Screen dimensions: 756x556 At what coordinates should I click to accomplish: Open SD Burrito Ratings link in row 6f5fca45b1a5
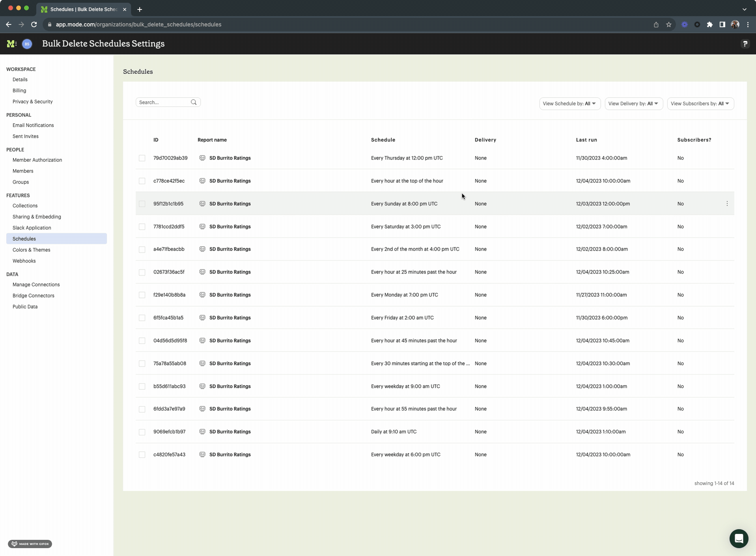click(x=230, y=318)
